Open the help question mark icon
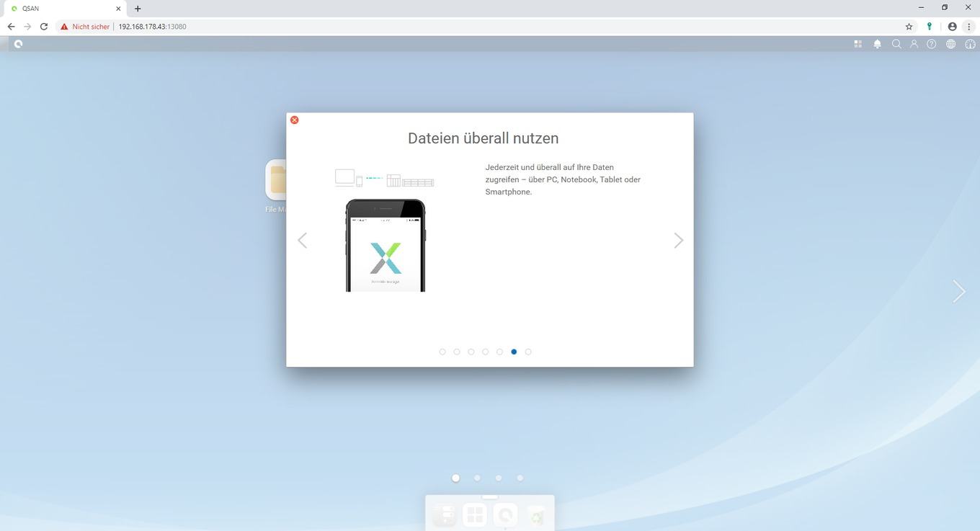980x531 pixels. coord(932,44)
